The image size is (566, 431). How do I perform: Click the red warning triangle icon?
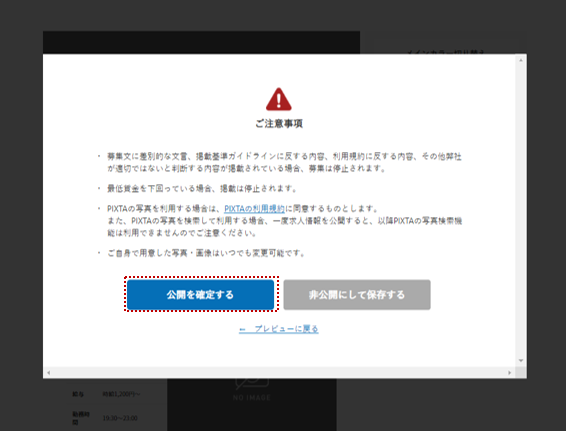tap(279, 99)
